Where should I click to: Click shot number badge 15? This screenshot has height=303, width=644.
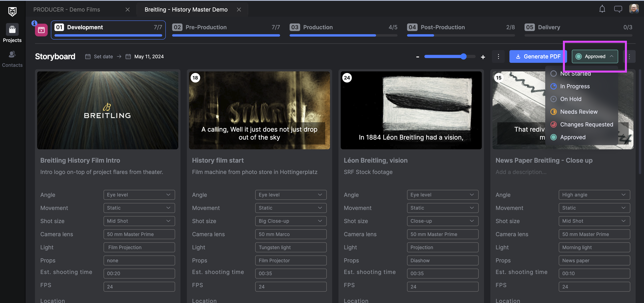499,78
